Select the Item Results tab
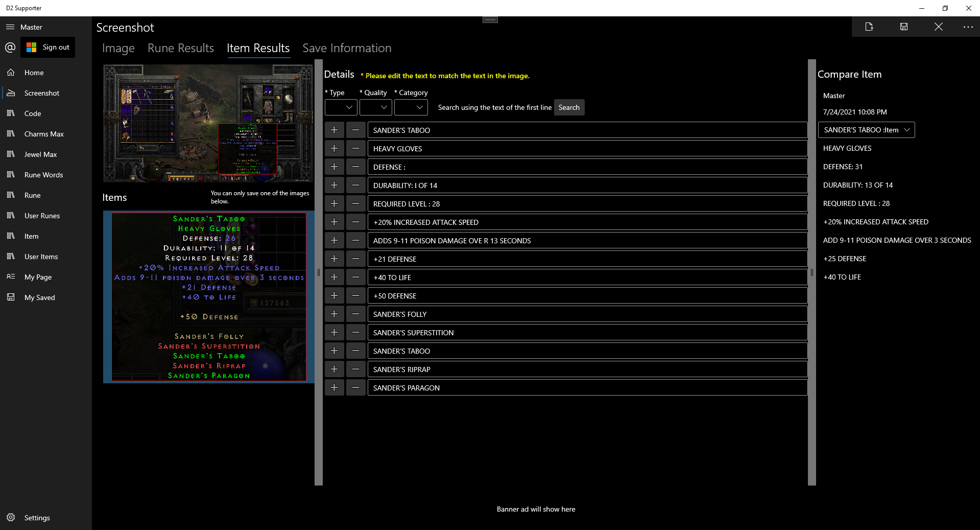980x530 pixels. coord(258,48)
